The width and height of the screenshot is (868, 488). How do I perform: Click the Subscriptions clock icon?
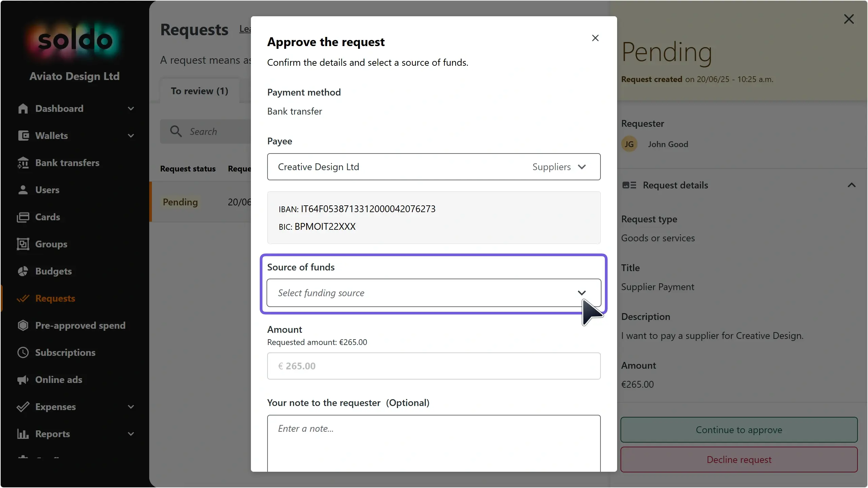click(23, 352)
